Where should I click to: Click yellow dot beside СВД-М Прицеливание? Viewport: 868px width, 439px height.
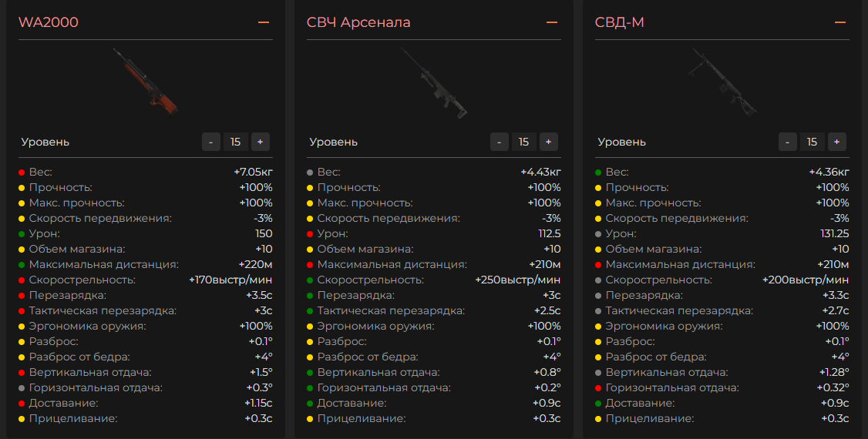coord(598,419)
